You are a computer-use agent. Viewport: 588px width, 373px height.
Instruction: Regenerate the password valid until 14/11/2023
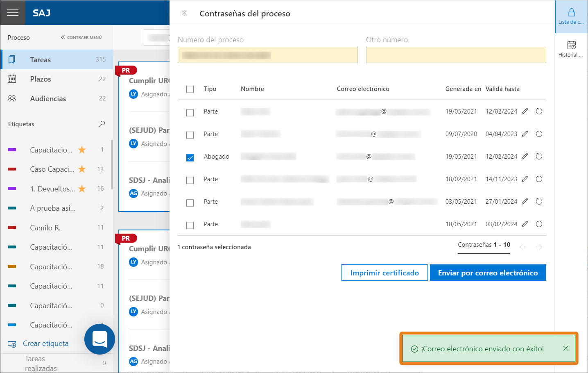tap(539, 179)
